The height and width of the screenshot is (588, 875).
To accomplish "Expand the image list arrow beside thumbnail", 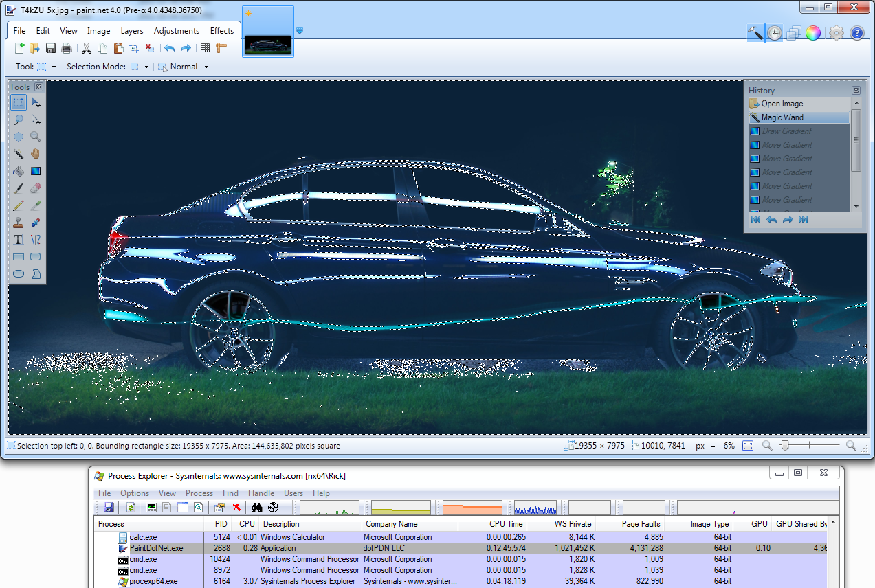I will [300, 31].
